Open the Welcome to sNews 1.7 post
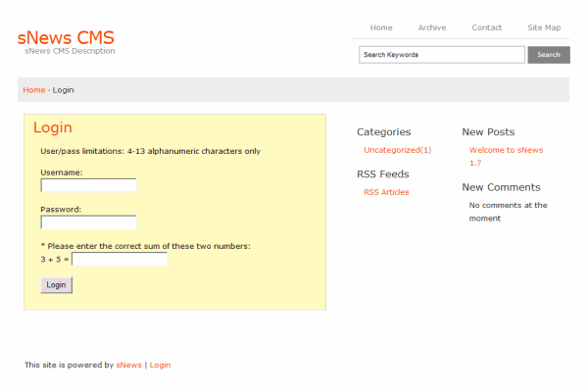This screenshot has width=588, height=392. pos(505,150)
